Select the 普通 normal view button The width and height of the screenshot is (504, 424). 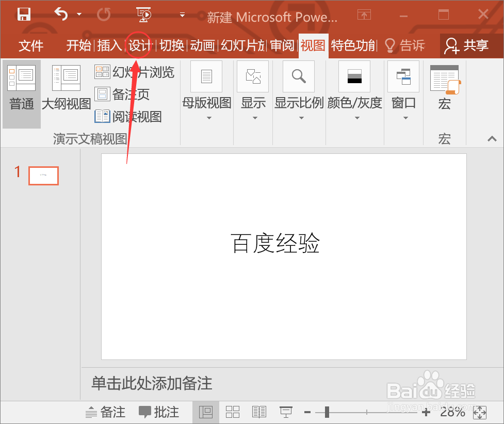pyautogui.click(x=22, y=94)
